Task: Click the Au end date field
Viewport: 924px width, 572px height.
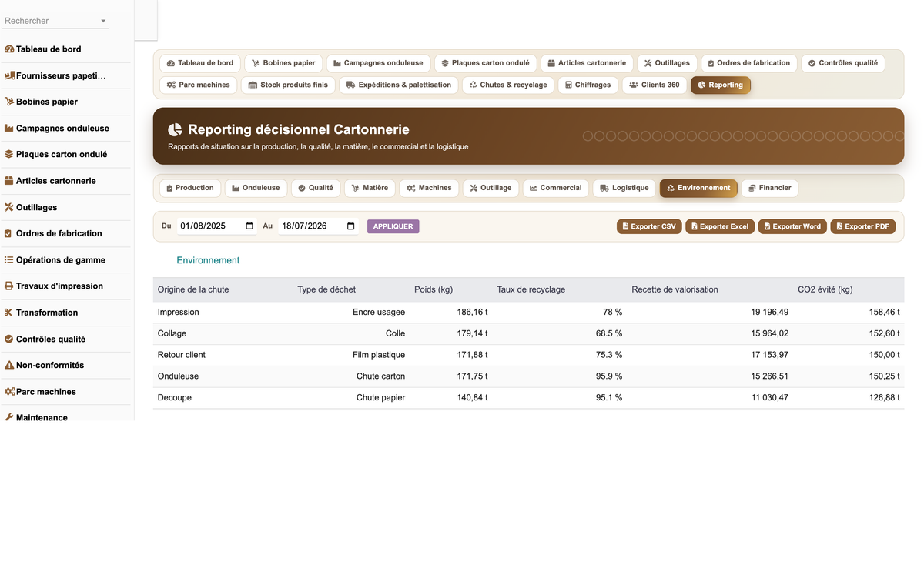Action: (x=318, y=226)
